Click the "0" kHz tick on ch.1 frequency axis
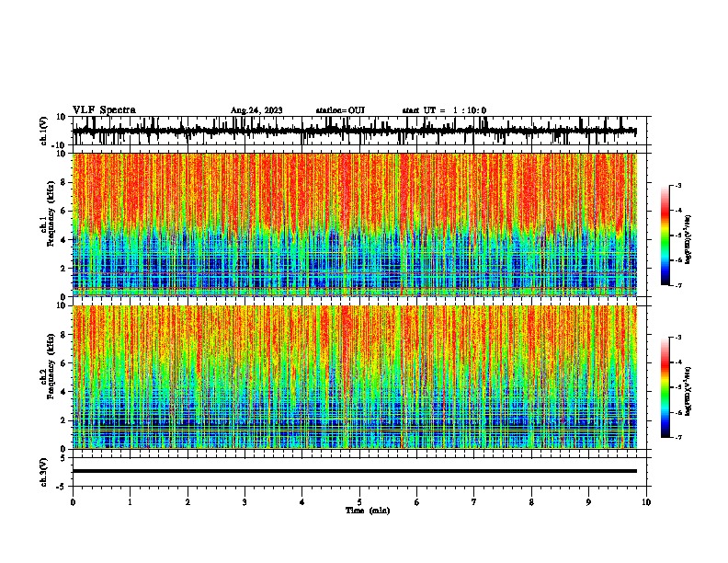728x563 pixels. point(63,297)
